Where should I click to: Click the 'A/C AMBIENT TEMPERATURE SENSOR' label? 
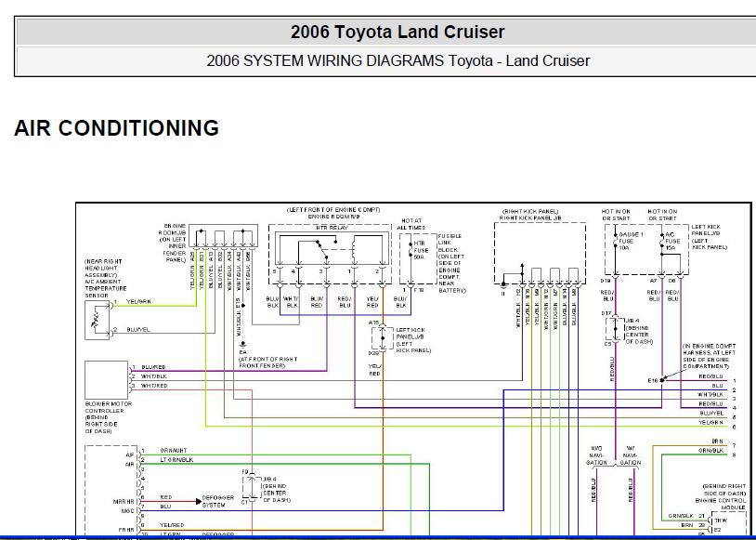[106, 288]
